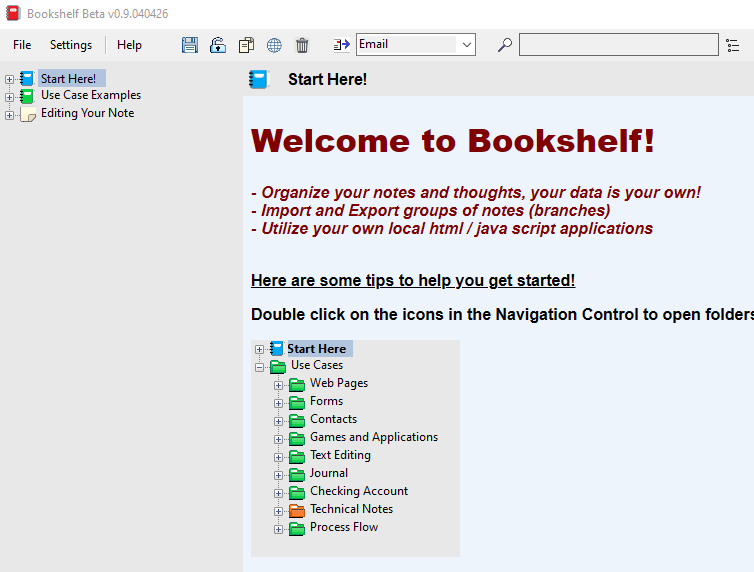Viewport: 754px width, 572px height.
Task: Open the Settings menu
Action: 71,45
